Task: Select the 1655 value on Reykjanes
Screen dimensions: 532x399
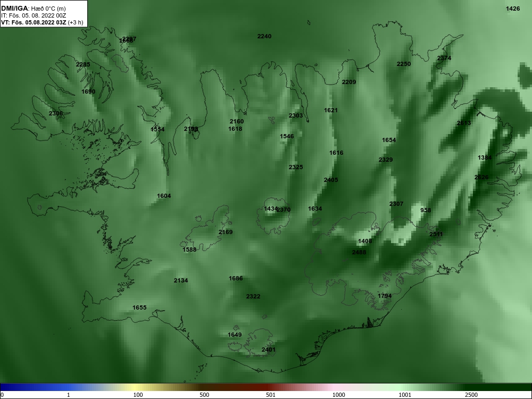Action: (x=139, y=307)
